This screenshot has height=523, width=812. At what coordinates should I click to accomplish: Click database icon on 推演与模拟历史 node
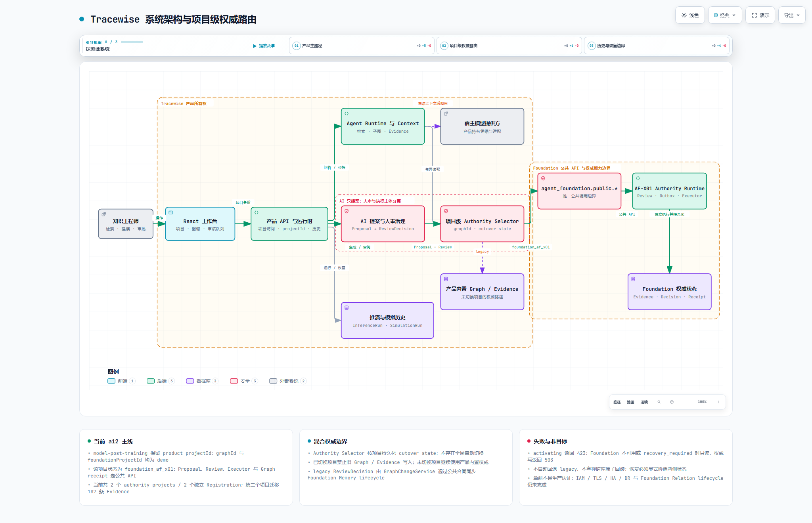click(347, 308)
